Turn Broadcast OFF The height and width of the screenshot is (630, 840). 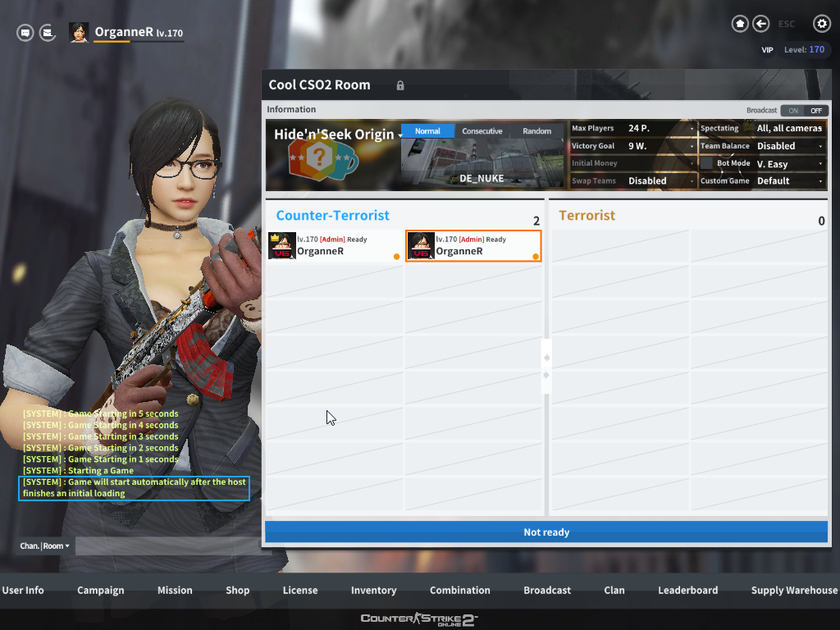coord(816,111)
